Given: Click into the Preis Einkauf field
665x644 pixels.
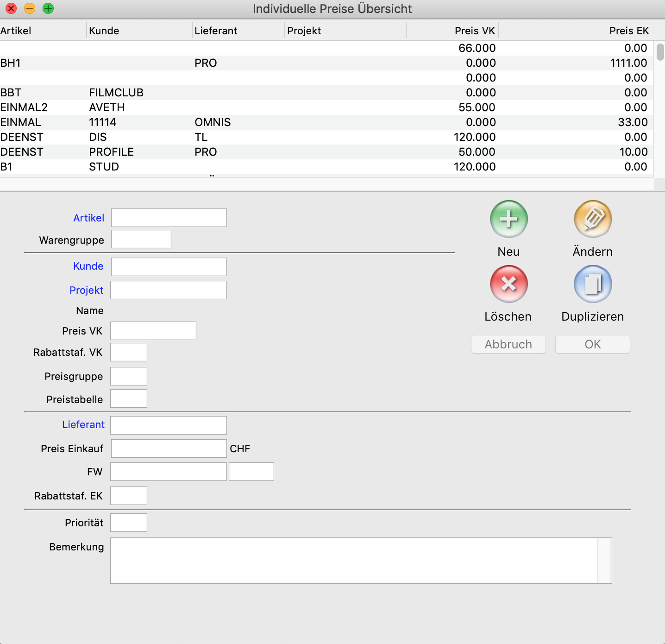Looking at the screenshot, I should [x=169, y=448].
